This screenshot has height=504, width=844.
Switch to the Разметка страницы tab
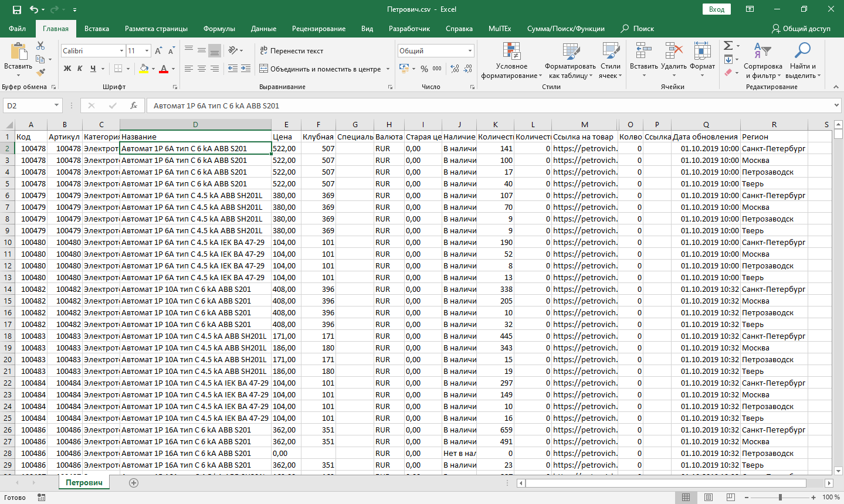pyautogui.click(x=156, y=29)
